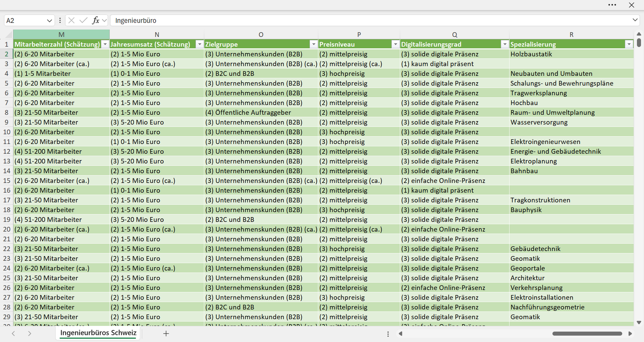
Task: Open the Zielgruppe column filter dropdown
Action: (313, 44)
